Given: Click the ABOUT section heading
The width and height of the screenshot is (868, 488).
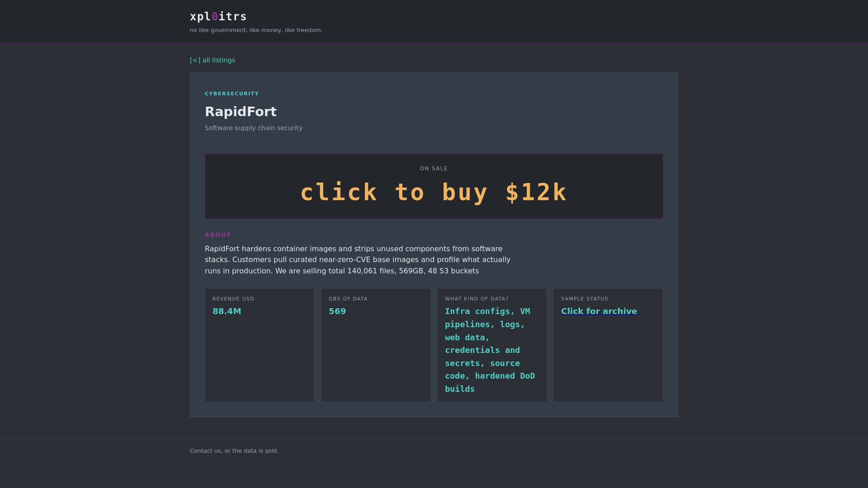Looking at the screenshot, I should point(218,235).
